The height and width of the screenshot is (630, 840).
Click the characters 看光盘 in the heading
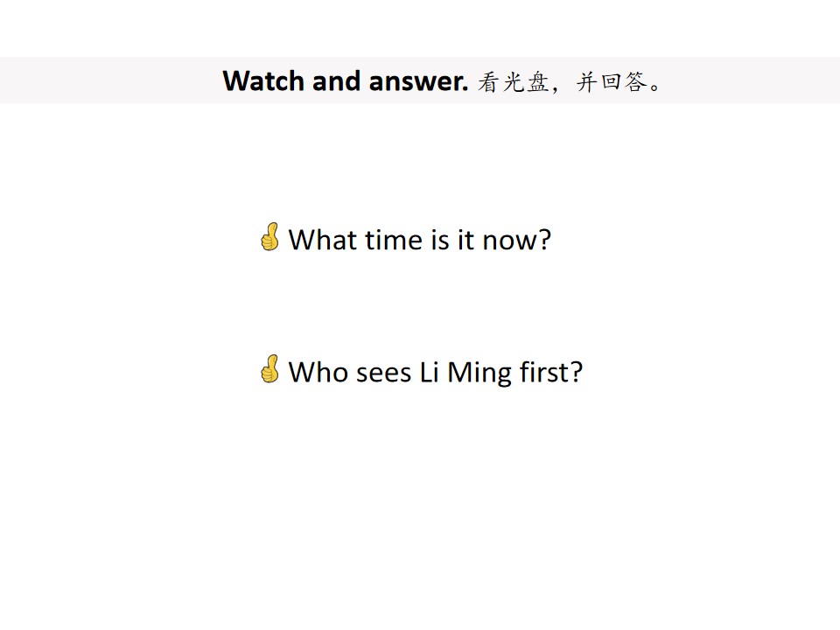pos(513,82)
